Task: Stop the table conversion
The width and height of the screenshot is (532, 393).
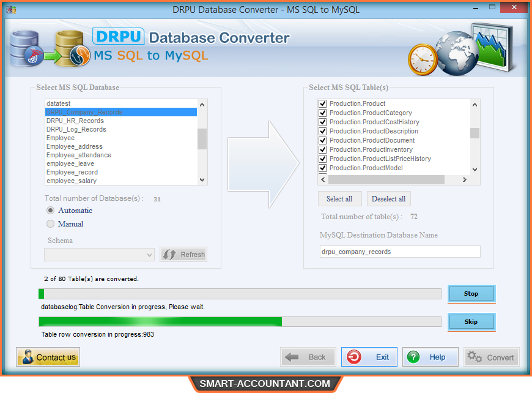Action: 471,293
